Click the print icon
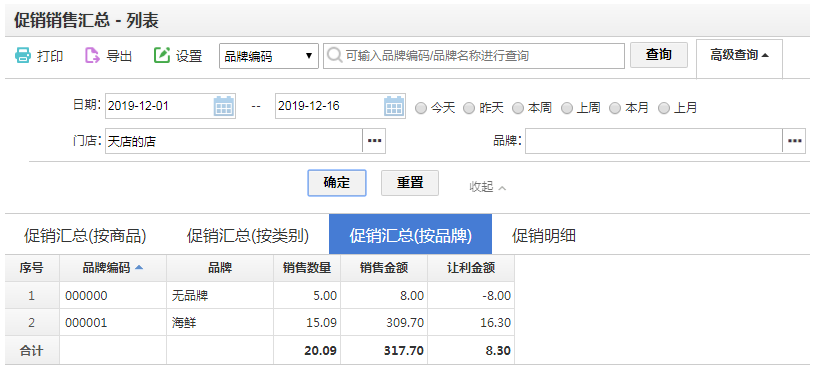 [23, 56]
